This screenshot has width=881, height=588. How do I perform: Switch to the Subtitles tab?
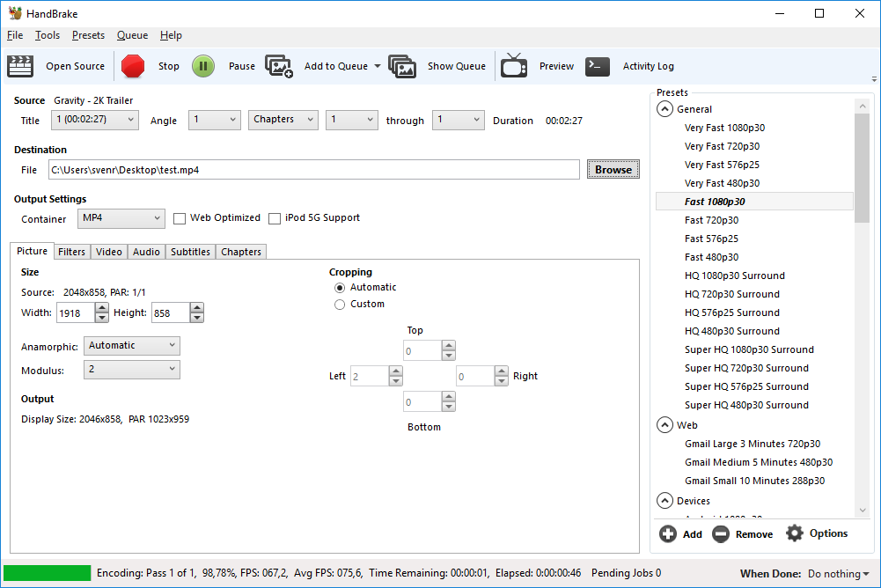[190, 252]
